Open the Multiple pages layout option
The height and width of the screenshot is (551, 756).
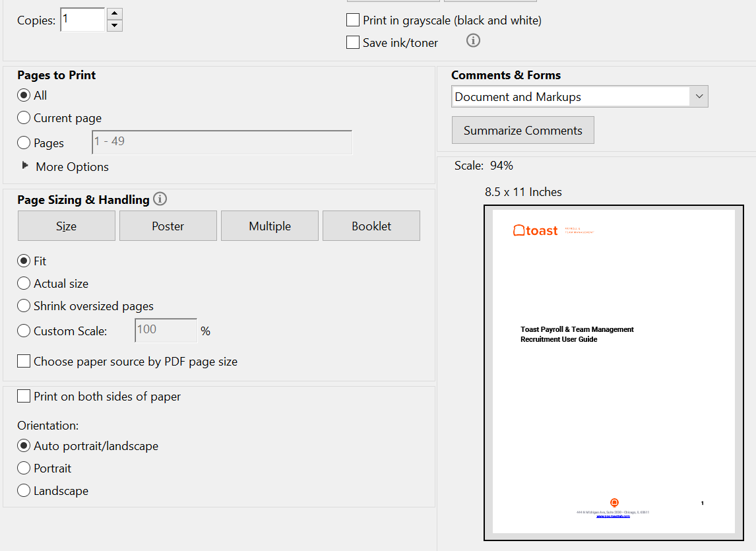click(269, 226)
